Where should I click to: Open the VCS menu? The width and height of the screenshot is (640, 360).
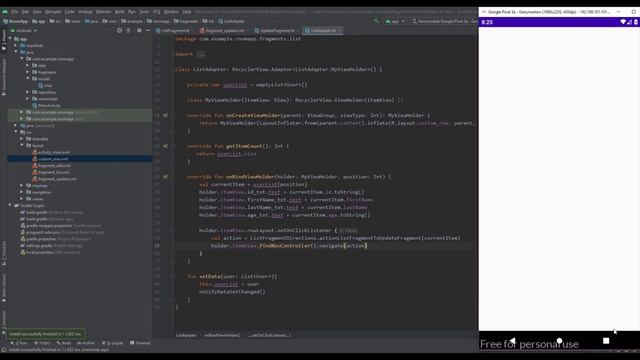point(157,12)
